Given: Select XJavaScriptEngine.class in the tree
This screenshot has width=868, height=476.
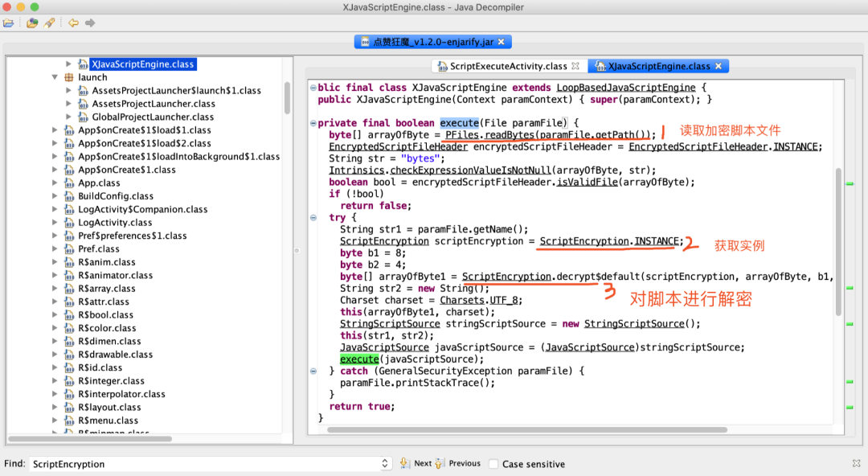Looking at the screenshot, I should pos(143,64).
